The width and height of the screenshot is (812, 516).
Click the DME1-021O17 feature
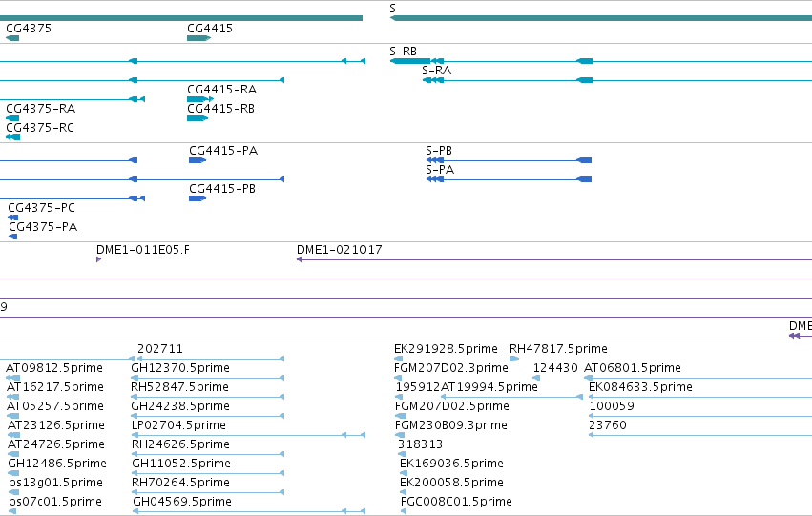coord(339,250)
